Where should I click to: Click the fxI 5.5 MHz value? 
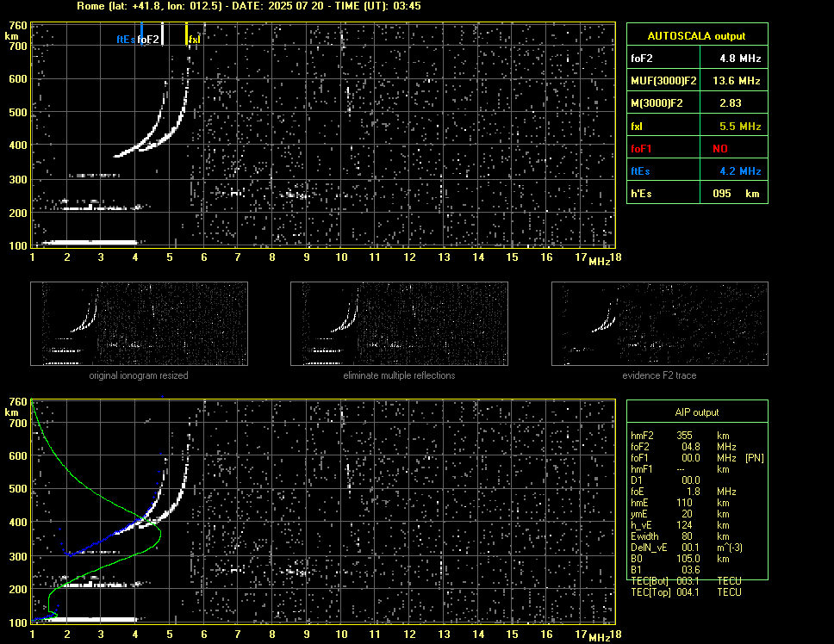tap(740, 127)
